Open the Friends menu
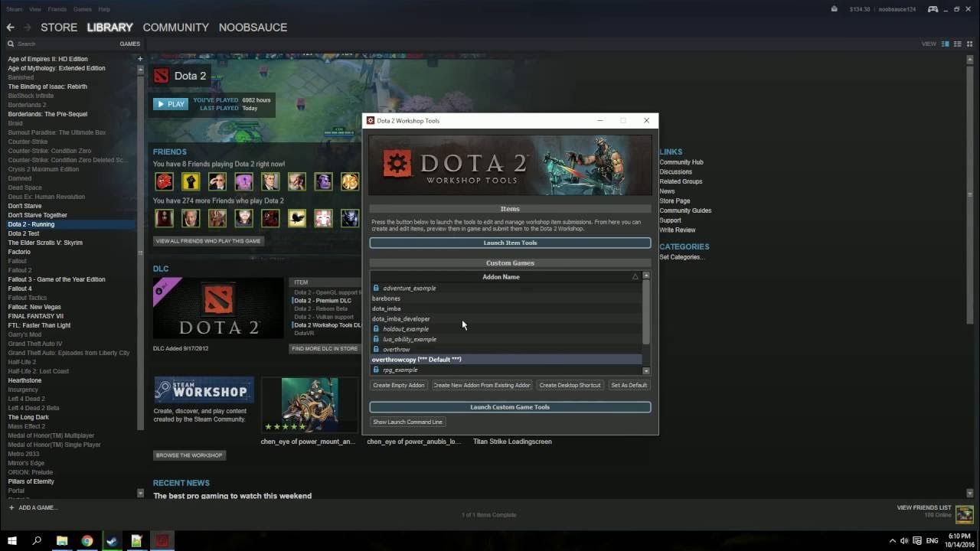Image resolution: width=980 pixels, height=551 pixels. 57,9
